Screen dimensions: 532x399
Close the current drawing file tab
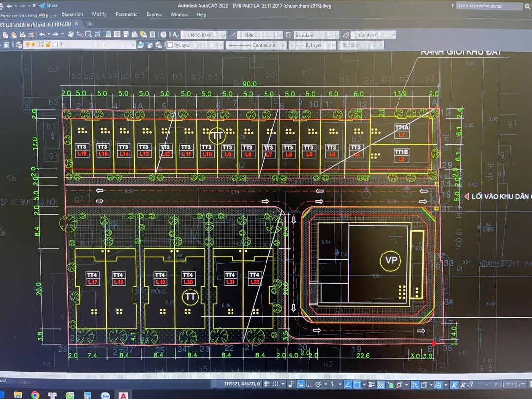pyautogui.click(x=77, y=24)
